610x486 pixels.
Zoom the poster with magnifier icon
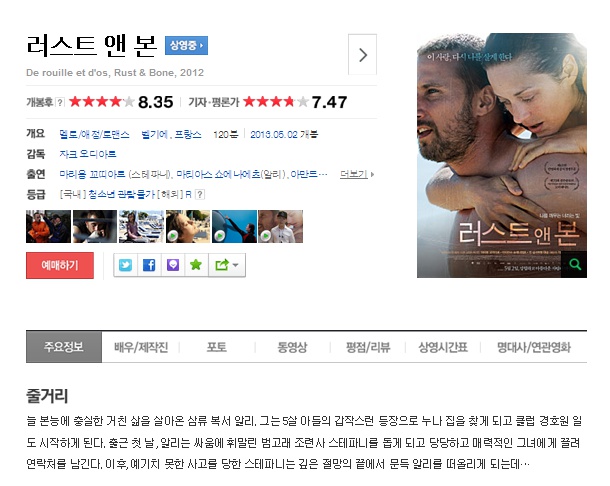pyautogui.click(x=574, y=265)
